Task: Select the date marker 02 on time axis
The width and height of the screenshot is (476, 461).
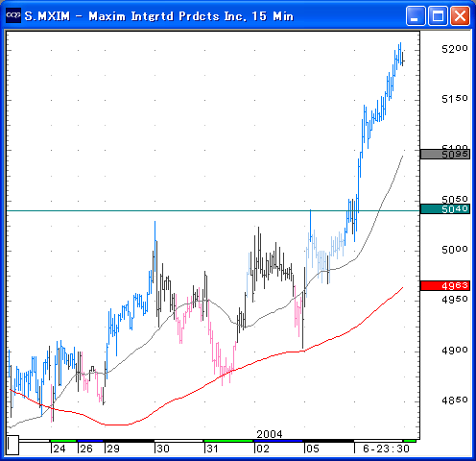Action: click(263, 449)
